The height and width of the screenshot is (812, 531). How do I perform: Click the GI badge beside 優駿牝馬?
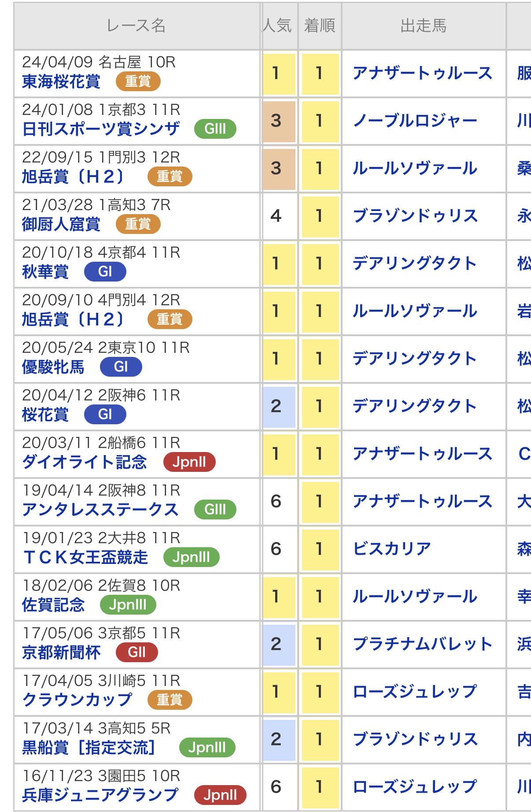tap(121, 367)
